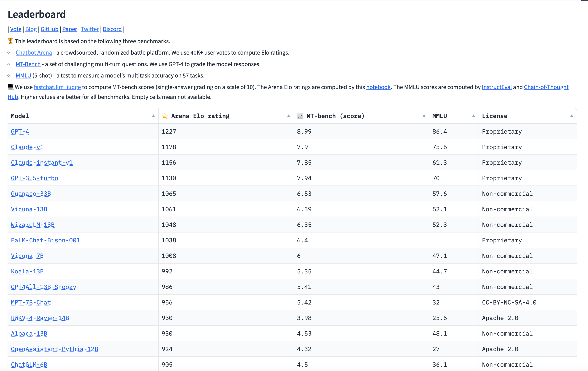Open the Claude-instant-v1 model link
The image size is (588, 371).
[x=42, y=163]
